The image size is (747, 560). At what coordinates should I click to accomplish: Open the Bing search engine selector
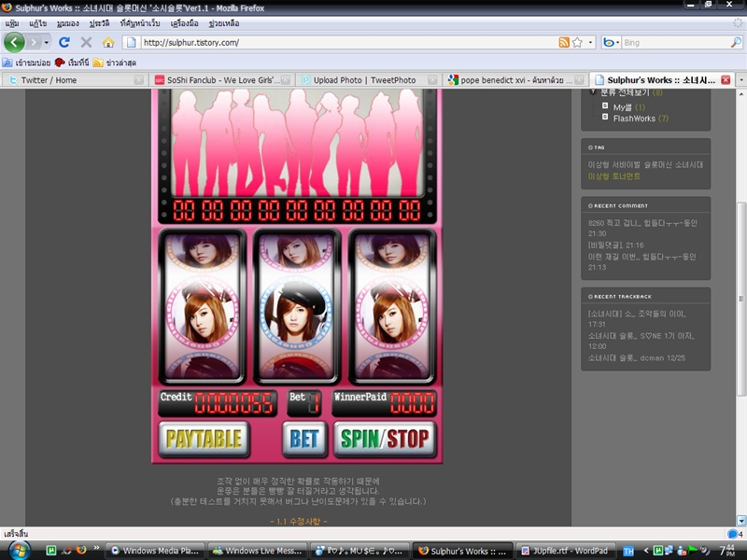(611, 42)
